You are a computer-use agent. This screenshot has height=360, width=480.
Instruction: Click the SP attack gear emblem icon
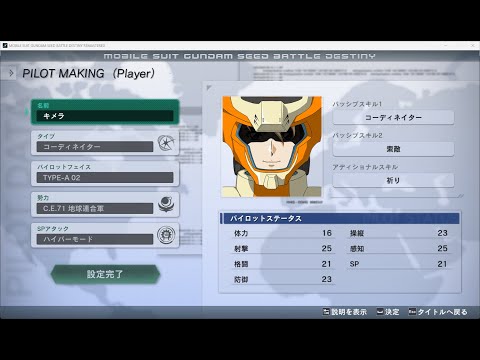coord(166,235)
